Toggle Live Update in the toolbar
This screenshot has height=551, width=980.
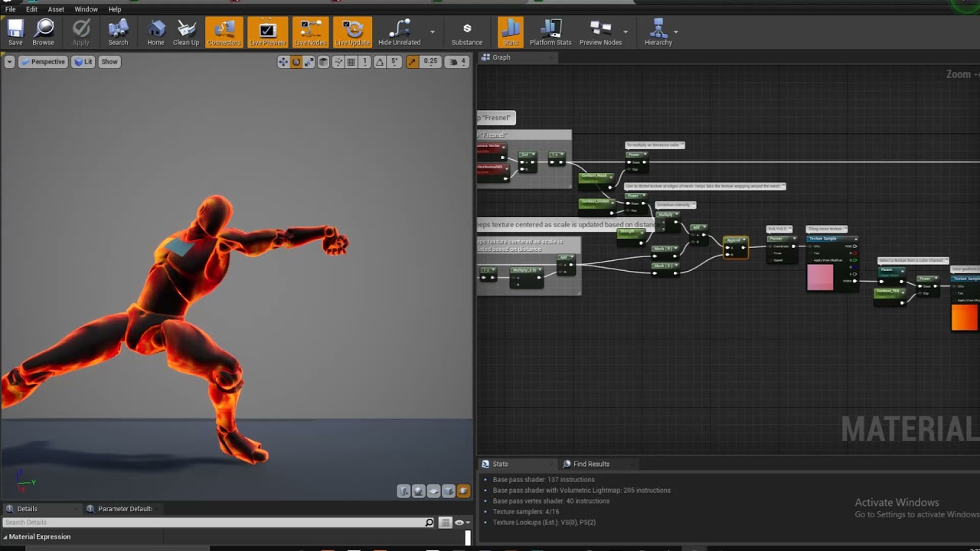(353, 32)
